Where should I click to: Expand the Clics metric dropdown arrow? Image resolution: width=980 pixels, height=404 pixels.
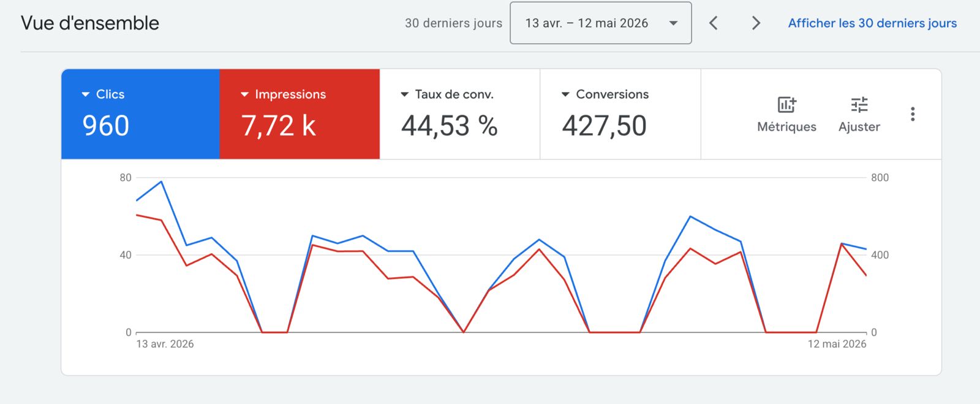(86, 94)
